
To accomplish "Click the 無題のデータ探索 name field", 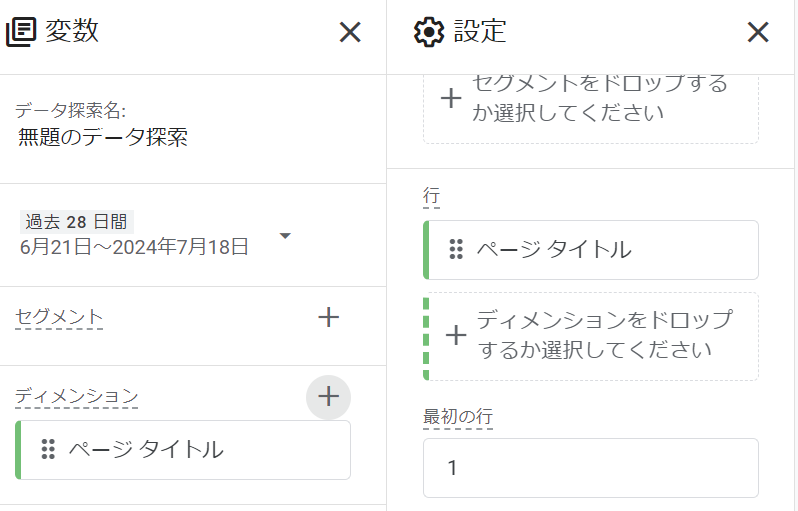I will [x=103, y=137].
